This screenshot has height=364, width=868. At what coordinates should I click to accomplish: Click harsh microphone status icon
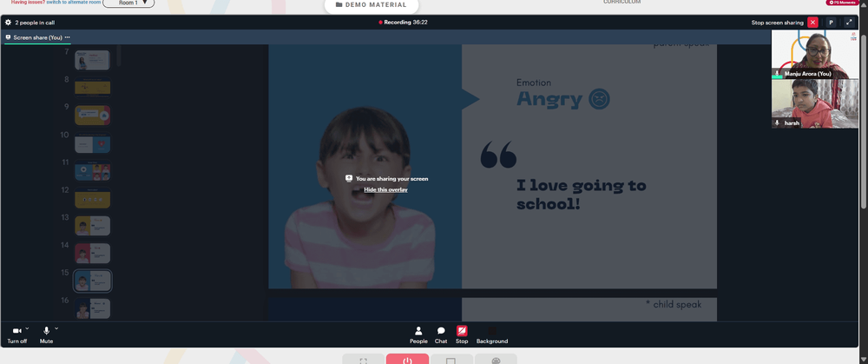(x=777, y=123)
